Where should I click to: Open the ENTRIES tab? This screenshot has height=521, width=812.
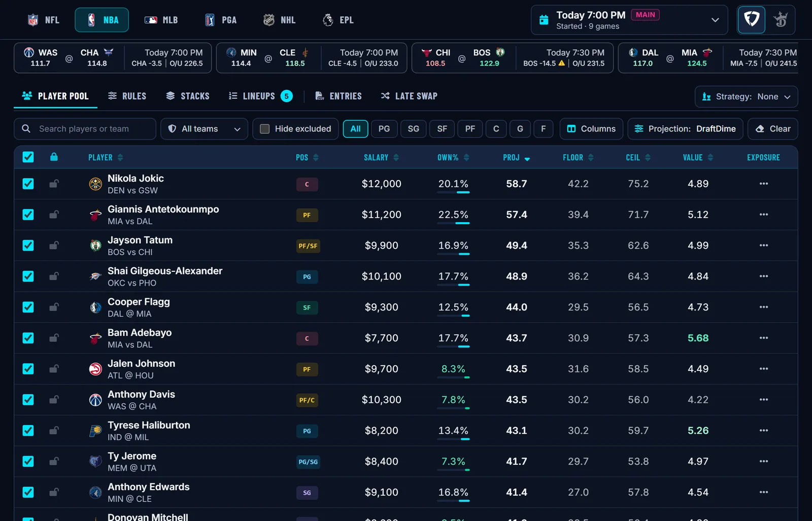(x=339, y=96)
